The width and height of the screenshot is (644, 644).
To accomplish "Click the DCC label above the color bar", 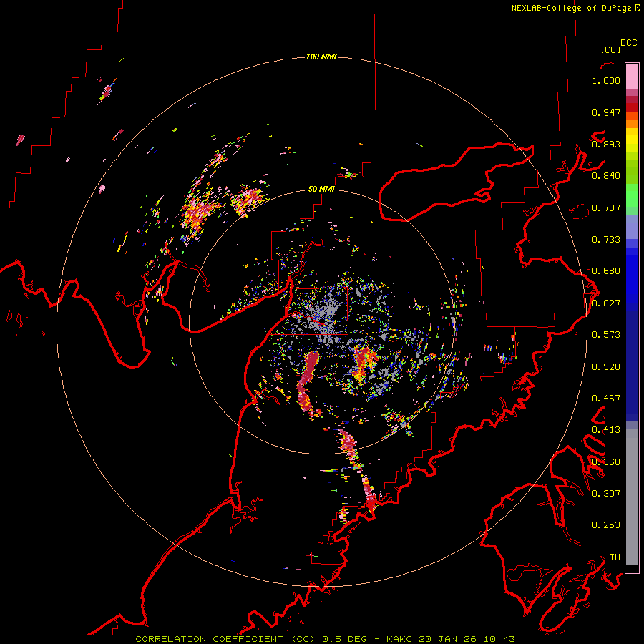I will pos(629,43).
